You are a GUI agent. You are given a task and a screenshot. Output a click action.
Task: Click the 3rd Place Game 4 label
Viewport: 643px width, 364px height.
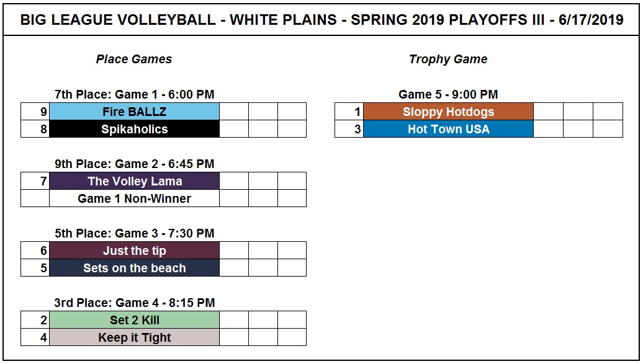coord(135,303)
